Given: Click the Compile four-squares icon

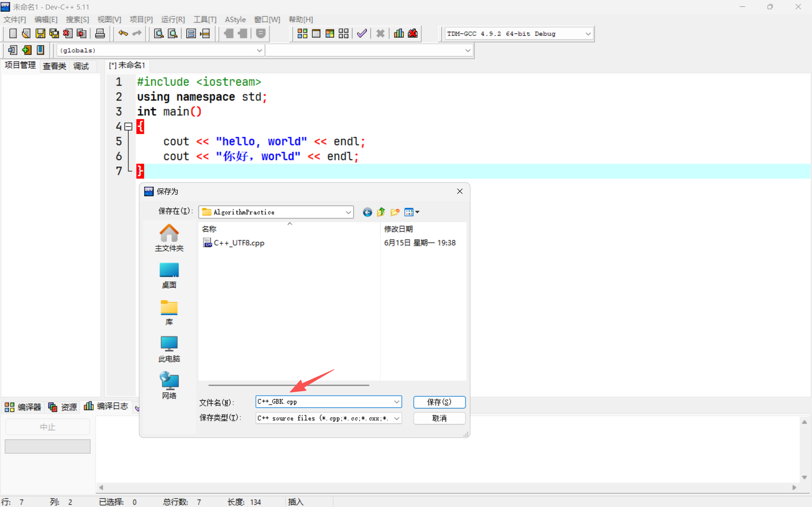Looking at the screenshot, I should click(302, 34).
